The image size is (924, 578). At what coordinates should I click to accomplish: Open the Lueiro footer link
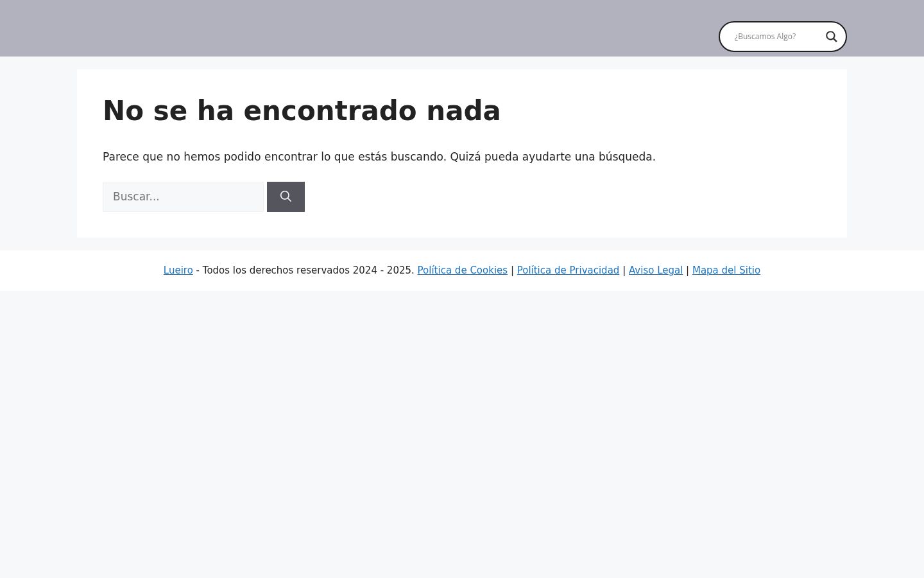[178, 270]
